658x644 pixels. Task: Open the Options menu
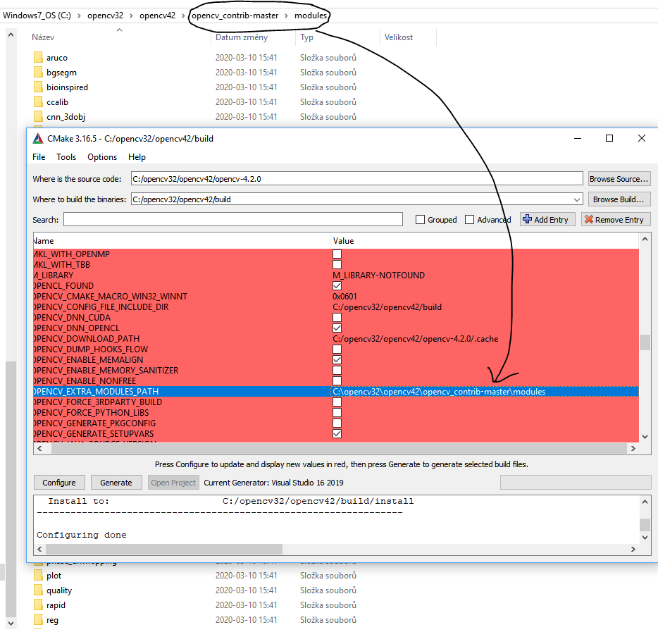coord(101,156)
